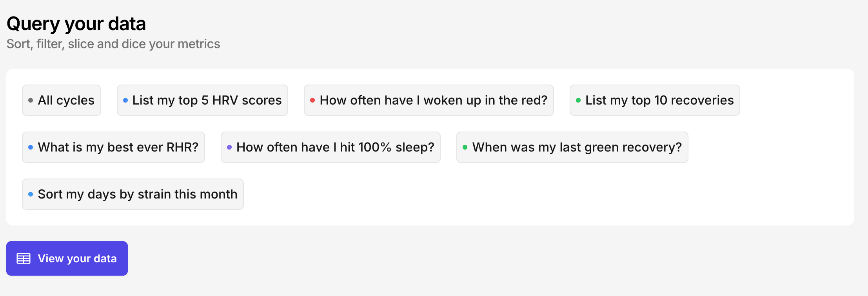The width and height of the screenshot is (868, 296).
Task: Click the purple dot beside 100% sleep query
Action: click(229, 147)
